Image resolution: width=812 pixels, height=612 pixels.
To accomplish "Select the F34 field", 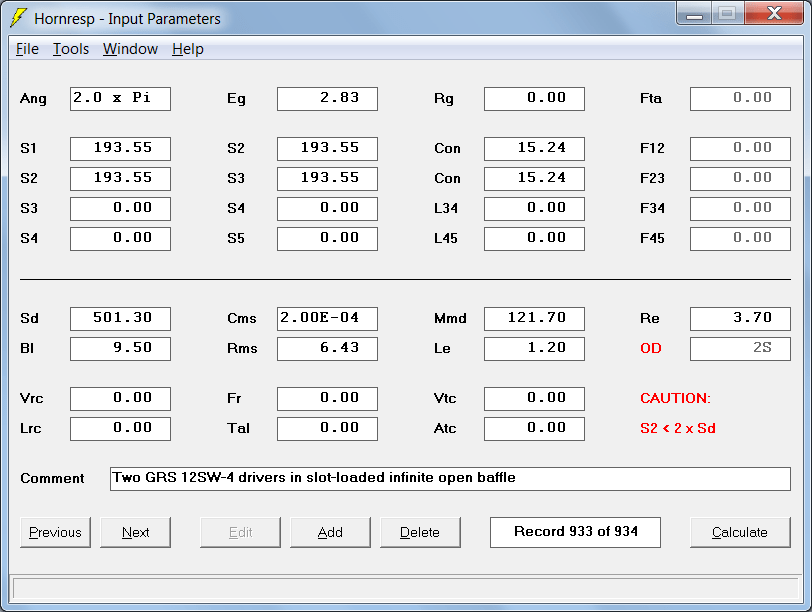I will point(741,209).
